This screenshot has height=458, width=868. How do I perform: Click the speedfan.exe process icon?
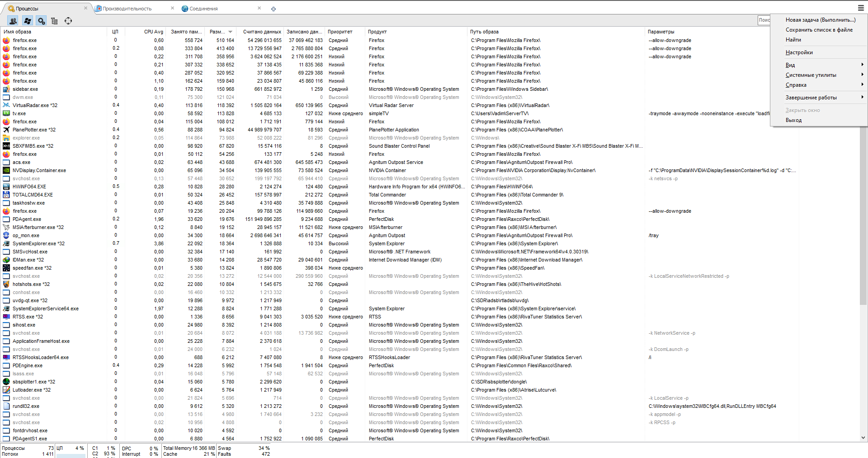pyautogui.click(x=6, y=268)
